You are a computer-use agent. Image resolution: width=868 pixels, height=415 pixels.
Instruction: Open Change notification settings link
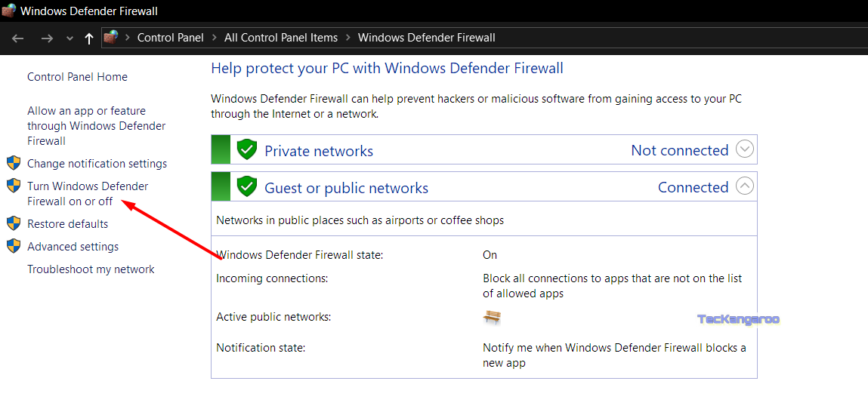pyautogui.click(x=97, y=164)
